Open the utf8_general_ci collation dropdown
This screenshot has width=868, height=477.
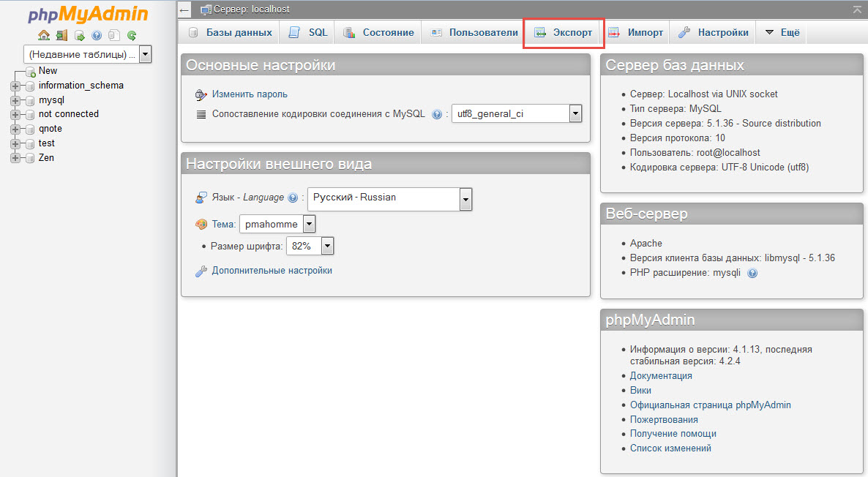tap(517, 114)
